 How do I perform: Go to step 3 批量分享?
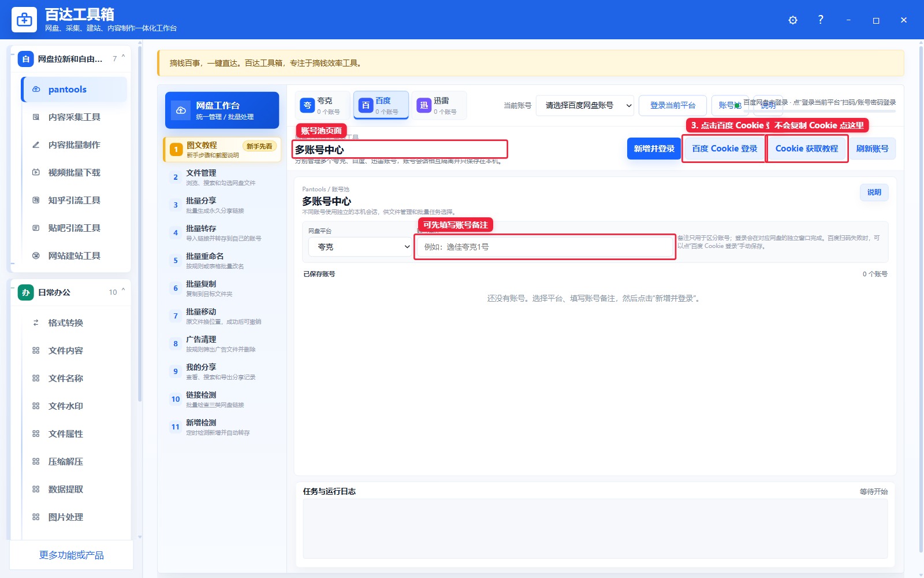[222, 205]
